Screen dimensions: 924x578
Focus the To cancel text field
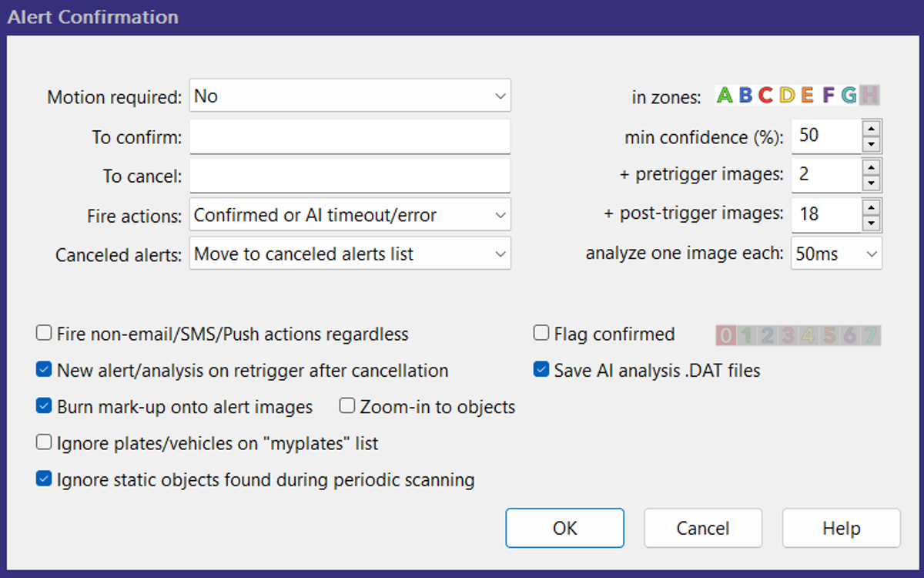pyautogui.click(x=350, y=176)
